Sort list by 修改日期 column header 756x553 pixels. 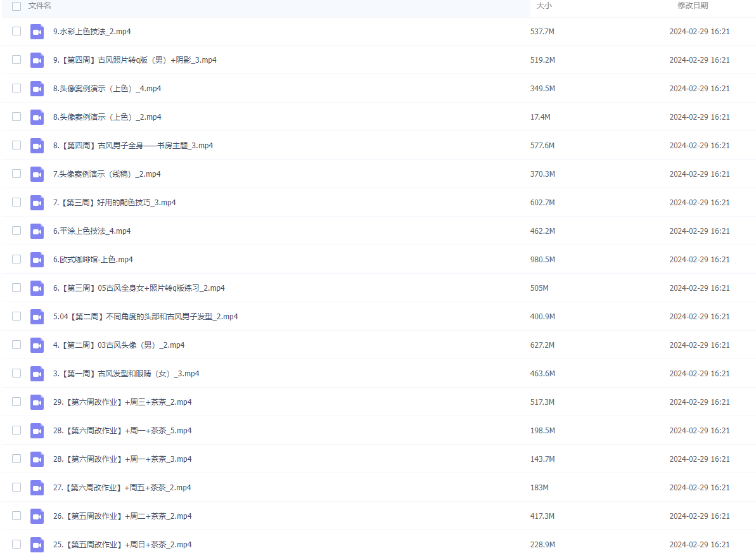click(x=693, y=6)
